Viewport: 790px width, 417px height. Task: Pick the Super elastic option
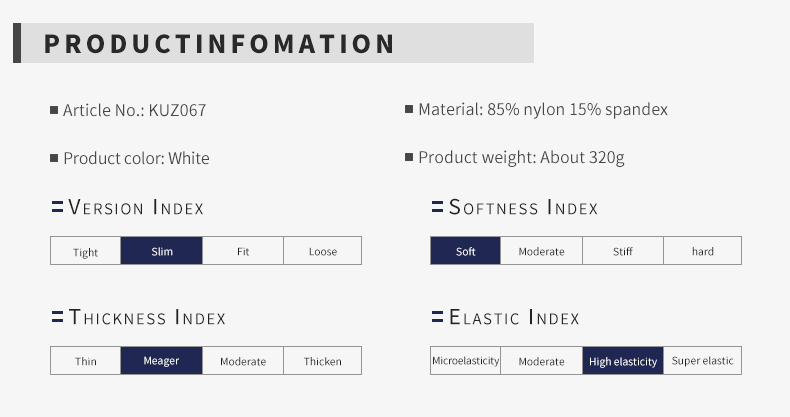coord(702,361)
